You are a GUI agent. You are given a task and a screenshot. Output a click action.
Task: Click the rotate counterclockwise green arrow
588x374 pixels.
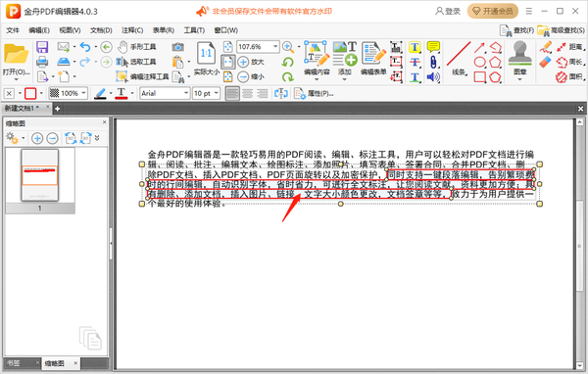tap(287, 62)
